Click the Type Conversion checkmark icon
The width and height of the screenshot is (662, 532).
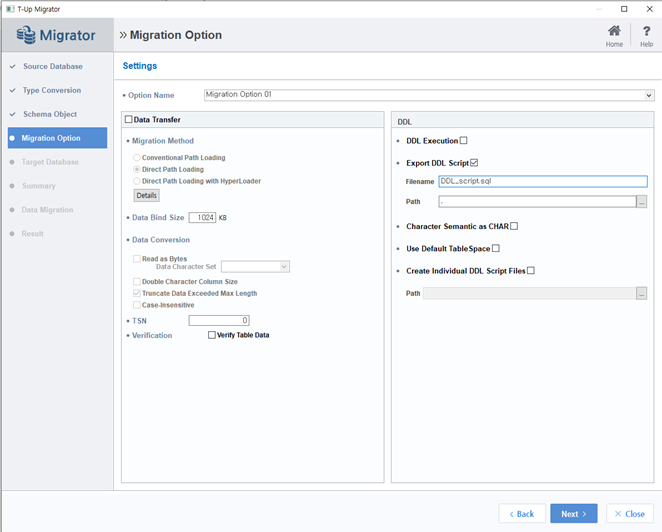pos(13,90)
